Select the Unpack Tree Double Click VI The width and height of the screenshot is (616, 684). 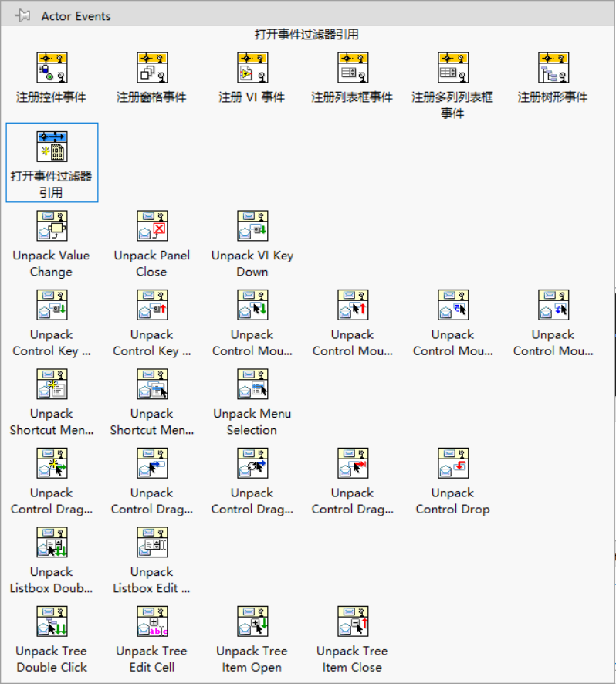(52, 621)
